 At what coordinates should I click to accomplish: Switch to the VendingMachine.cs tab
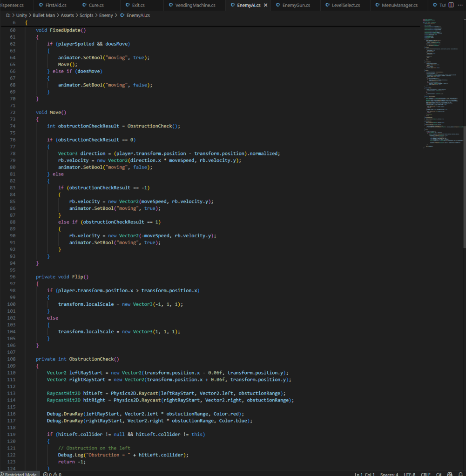[x=195, y=6]
